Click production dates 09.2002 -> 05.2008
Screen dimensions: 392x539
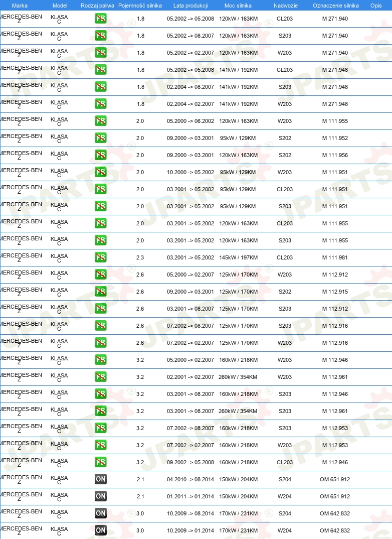click(190, 462)
